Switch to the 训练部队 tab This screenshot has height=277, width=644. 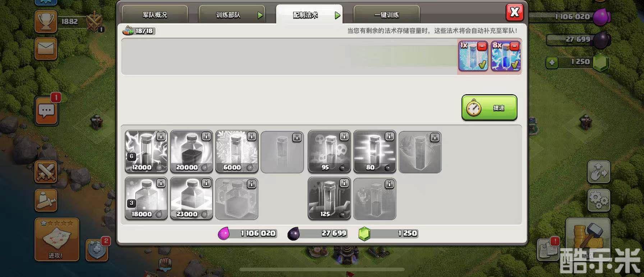232,15
